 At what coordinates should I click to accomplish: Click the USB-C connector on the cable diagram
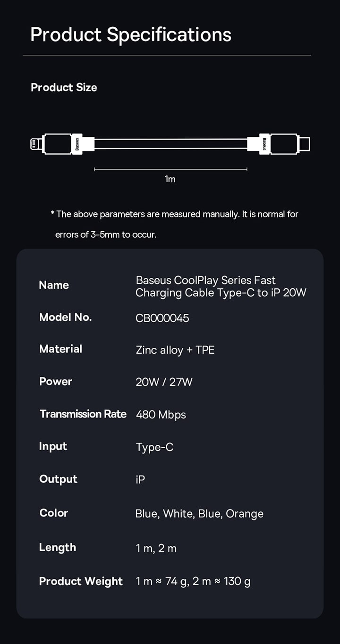305,144
